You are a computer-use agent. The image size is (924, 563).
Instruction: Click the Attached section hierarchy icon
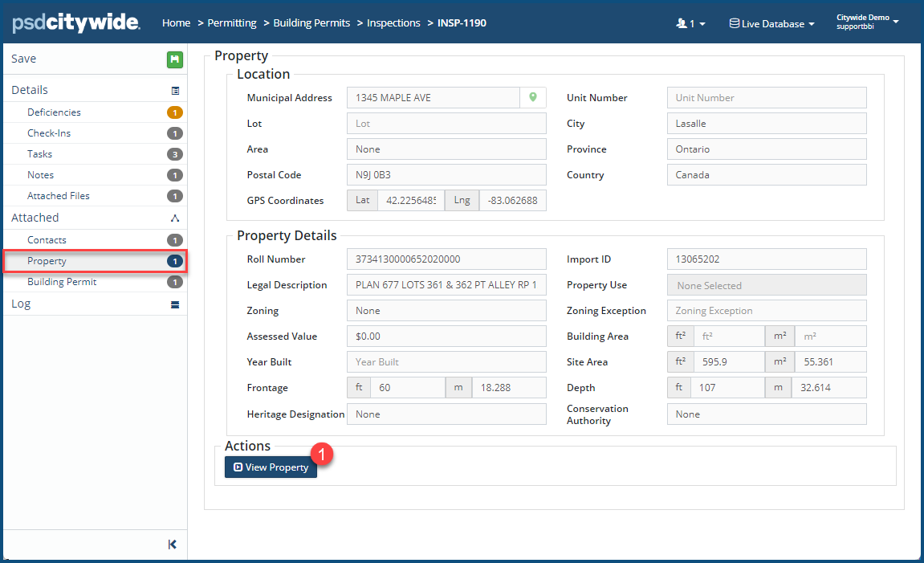click(x=175, y=218)
